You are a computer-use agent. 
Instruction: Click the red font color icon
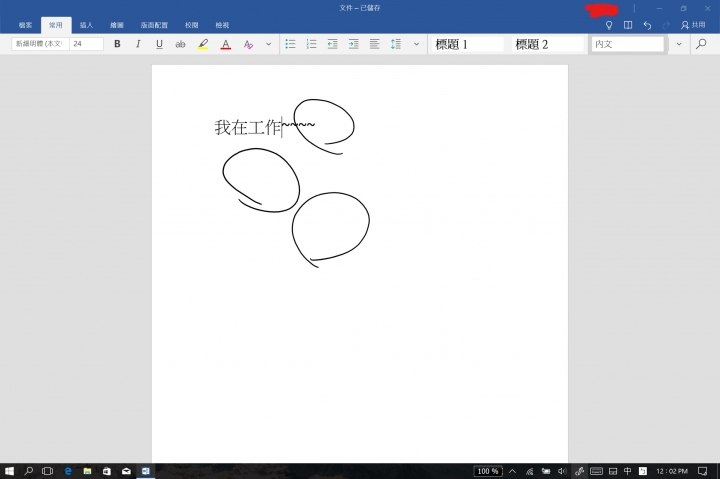click(x=225, y=44)
